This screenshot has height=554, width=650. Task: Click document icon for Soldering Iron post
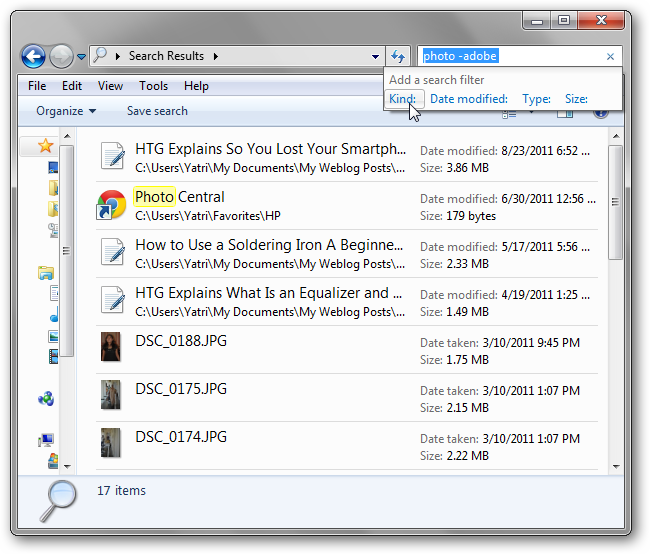(113, 252)
